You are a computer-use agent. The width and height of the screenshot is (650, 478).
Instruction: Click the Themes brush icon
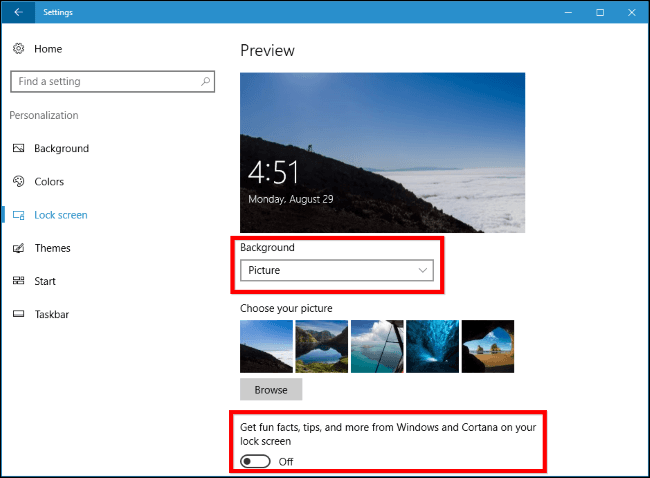tap(18, 248)
